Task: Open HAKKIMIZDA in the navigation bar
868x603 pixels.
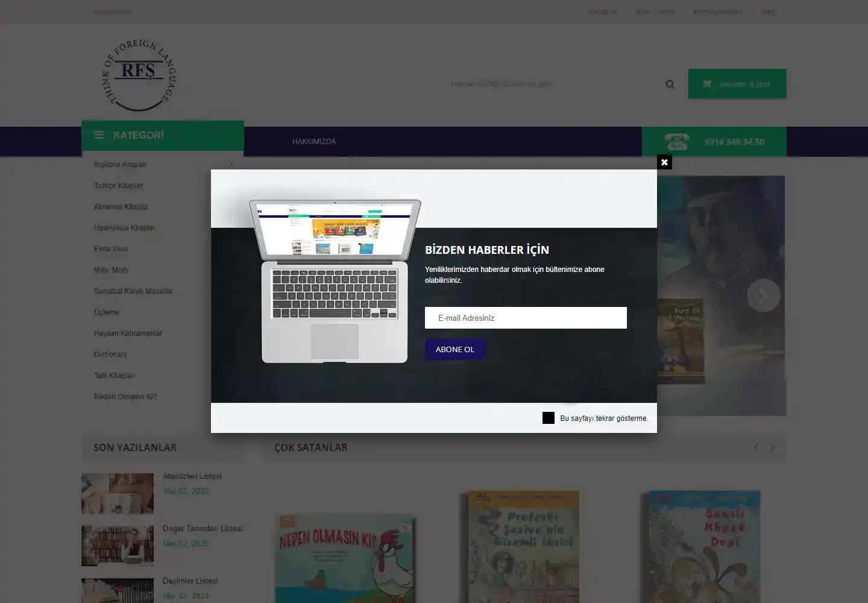Action: 314,142
